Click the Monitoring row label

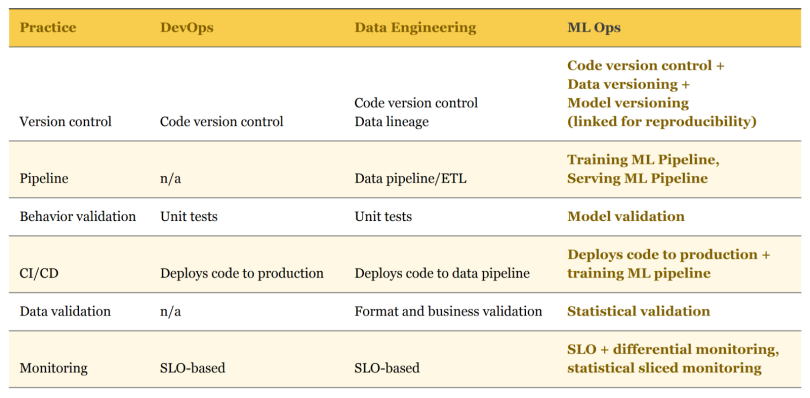pyautogui.click(x=53, y=369)
